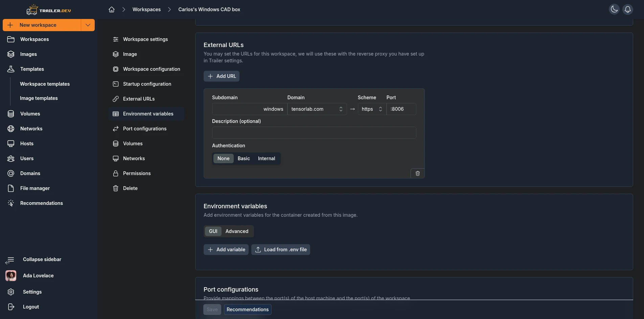Click Ada Lovelace's avatar

(11, 276)
